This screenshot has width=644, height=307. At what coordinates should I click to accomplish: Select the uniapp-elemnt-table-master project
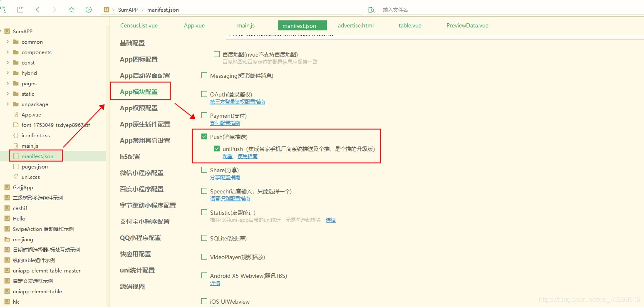pos(47,270)
